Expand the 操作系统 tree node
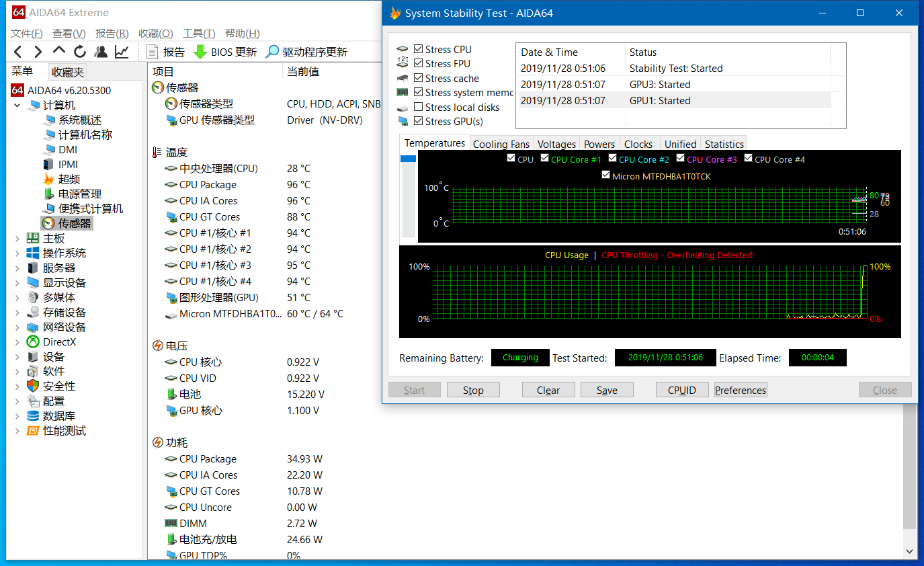 click(17, 253)
